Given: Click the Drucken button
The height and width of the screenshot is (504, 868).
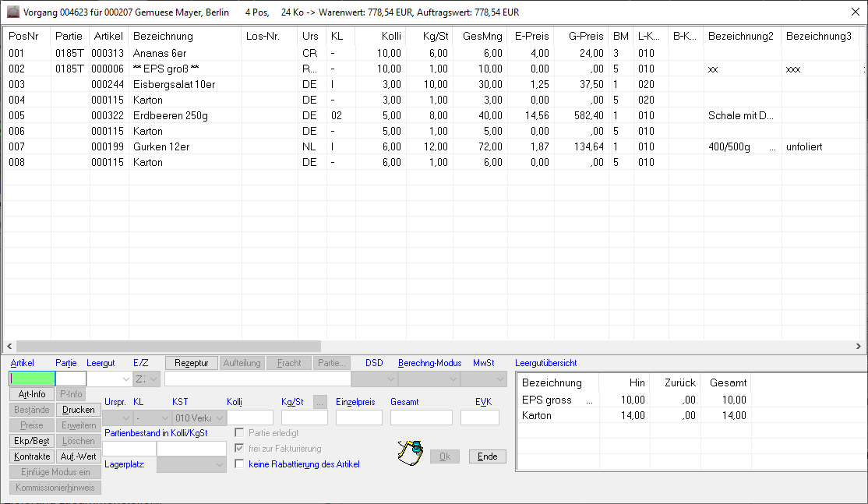Looking at the screenshot, I should tap(79, 410).
